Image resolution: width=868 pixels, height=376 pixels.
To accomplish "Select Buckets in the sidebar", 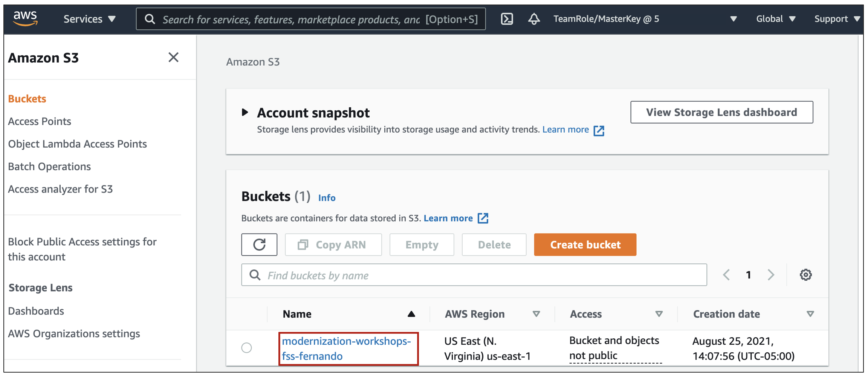I will coord(27,99).
